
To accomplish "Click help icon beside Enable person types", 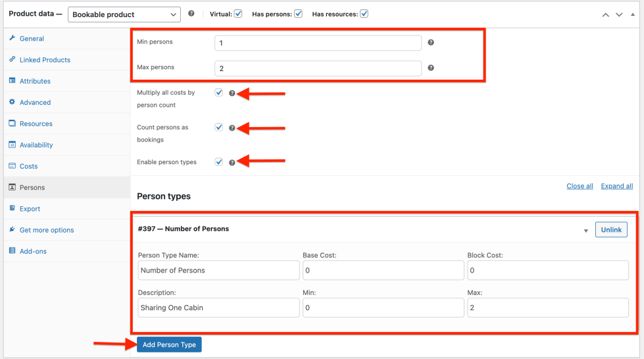I will [232, 163].
